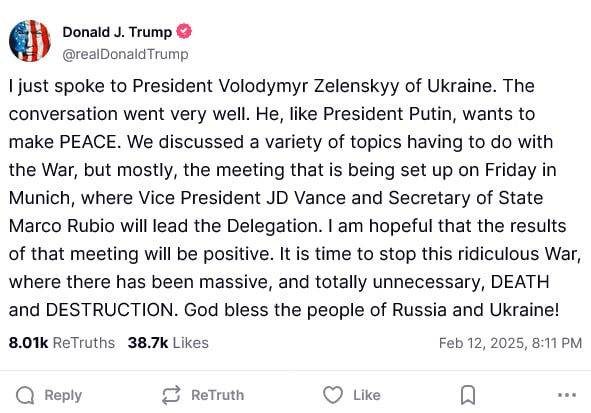
Task: Click the ReTruth looping arrows icon
Action: tap(171, 395)
